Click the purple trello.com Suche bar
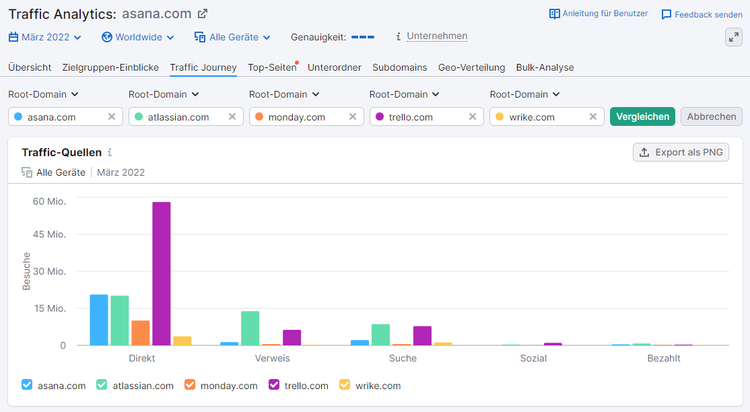This screenshot has height=412, width=750. (x=422, y=335)
